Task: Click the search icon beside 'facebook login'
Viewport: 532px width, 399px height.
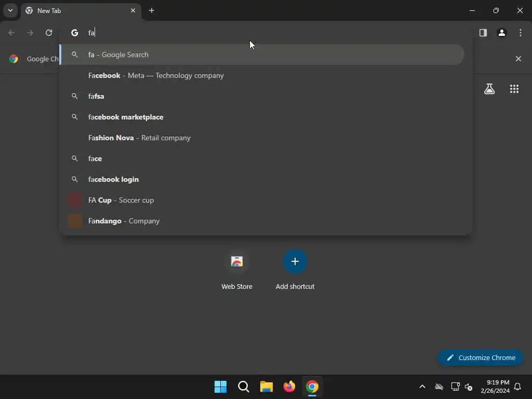Action: coord(75,179)
